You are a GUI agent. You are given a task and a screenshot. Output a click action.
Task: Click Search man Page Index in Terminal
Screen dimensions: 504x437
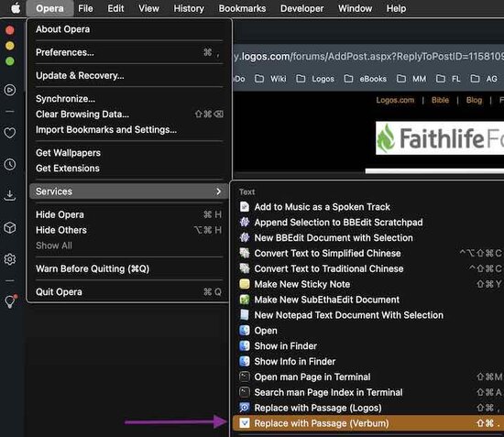[368, 392]
